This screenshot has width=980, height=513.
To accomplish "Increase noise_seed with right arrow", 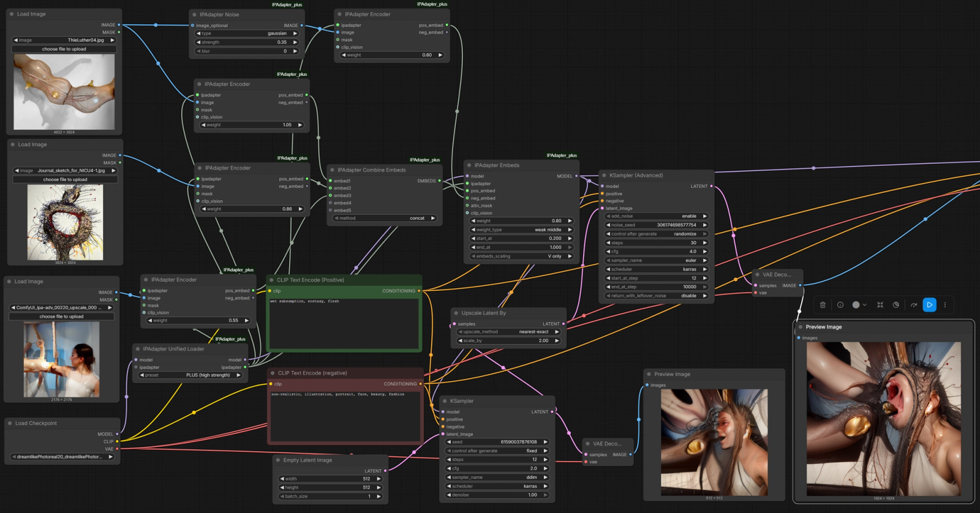I will click(x=704, y=225).
